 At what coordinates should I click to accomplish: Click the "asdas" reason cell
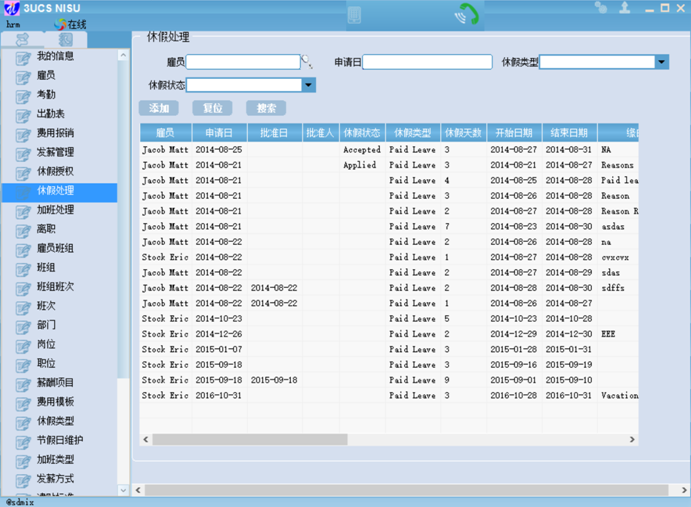point(618,226)
